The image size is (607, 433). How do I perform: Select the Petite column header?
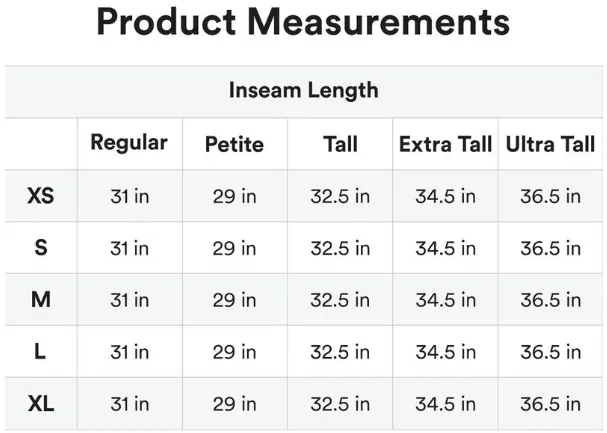click(234, 144)
